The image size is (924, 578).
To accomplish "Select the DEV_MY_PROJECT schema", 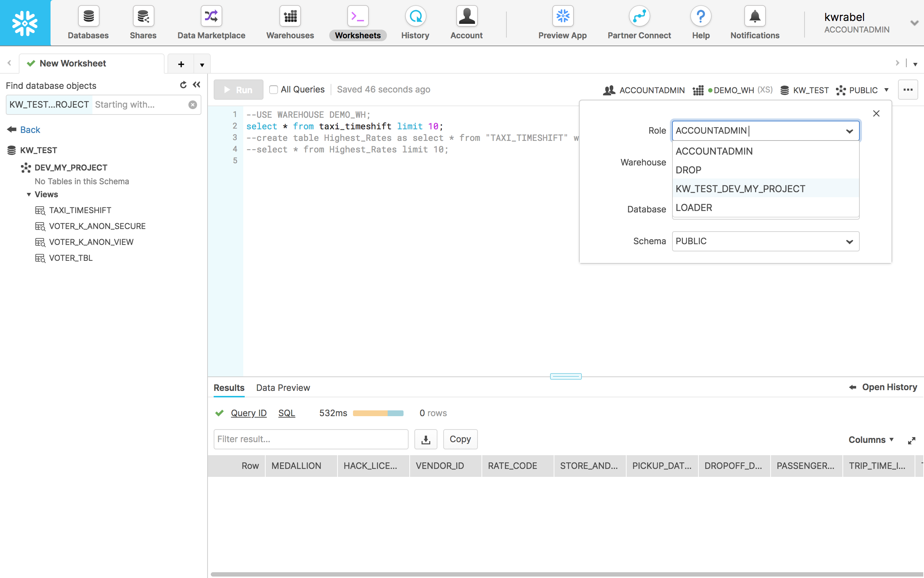I will (71, 167).
